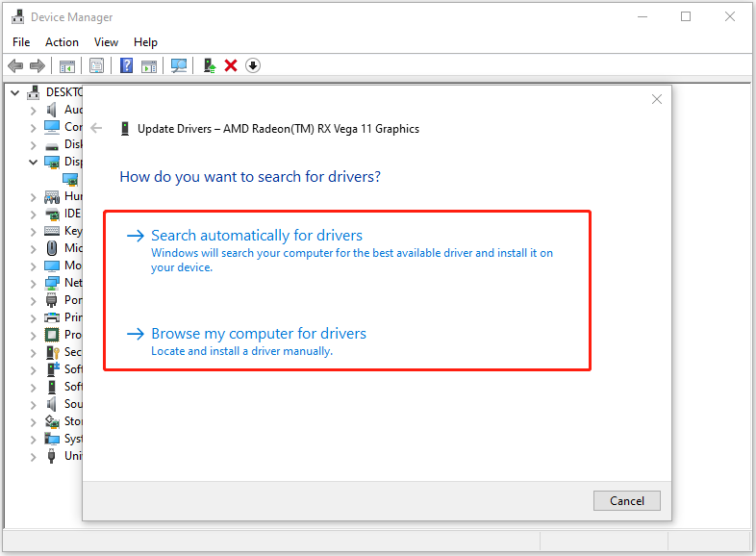The image size is (756, 556).
Task: Click the Back arrow in the Device Manager toolbar
Action: pos(15,65)
